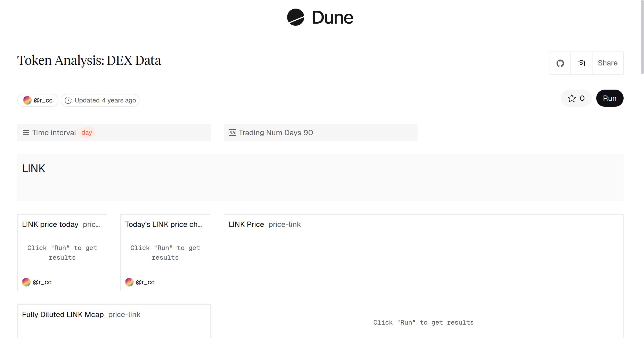Open the LINK price today query title

(50, 224)
